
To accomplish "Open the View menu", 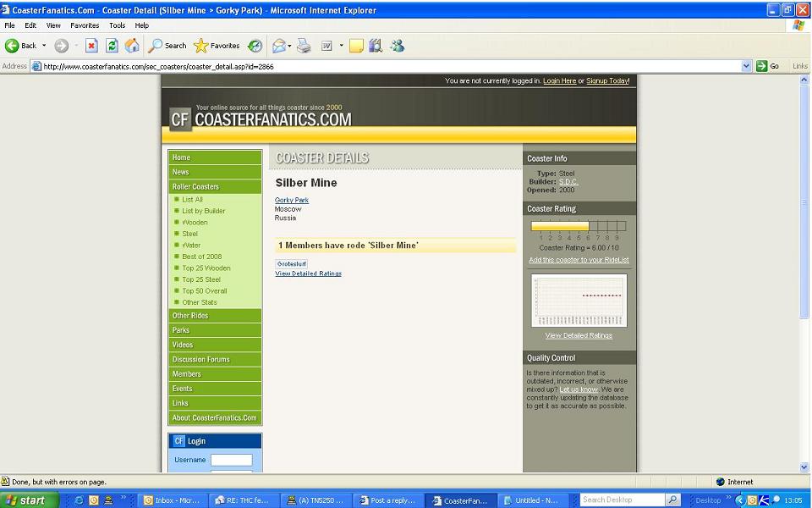I will [x=53, y=25].
